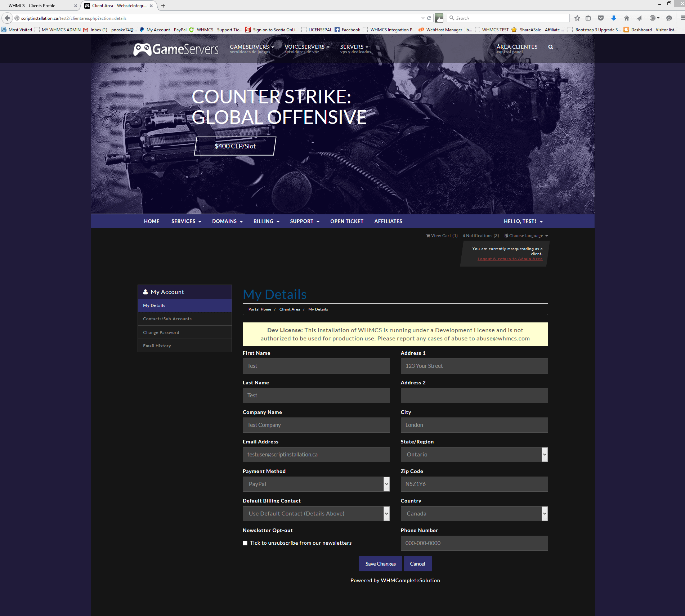Go to HOME in the navigation bar
The image size is (685, 616).
(152, 221)
